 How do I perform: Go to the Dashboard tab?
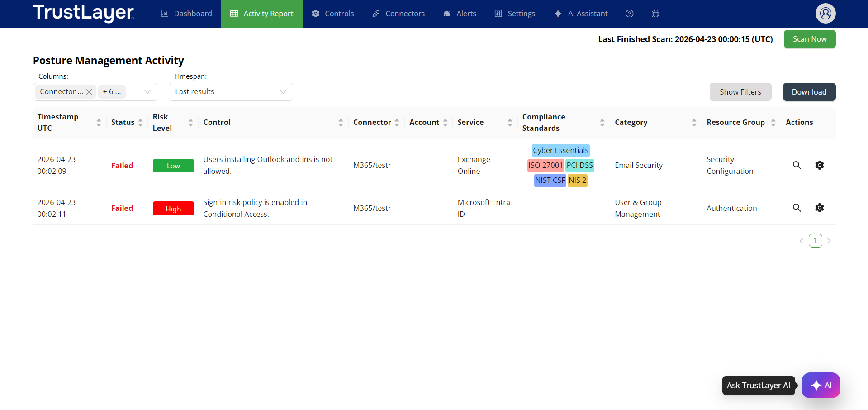[x=186, y=14]
